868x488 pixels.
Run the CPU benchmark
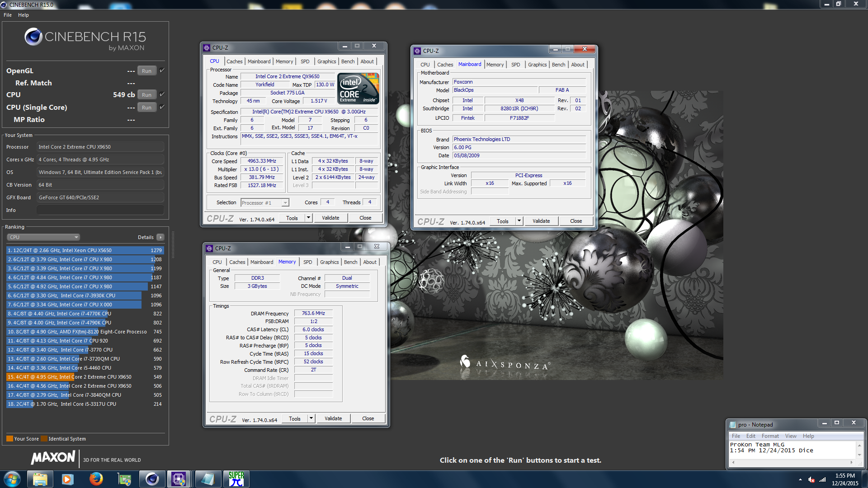click(x=147, y=94)
